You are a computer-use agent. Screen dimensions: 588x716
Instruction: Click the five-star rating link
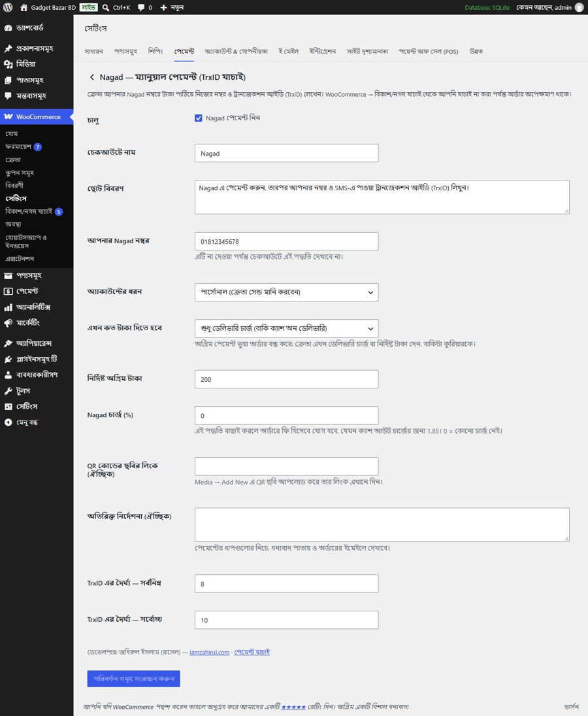293,707
